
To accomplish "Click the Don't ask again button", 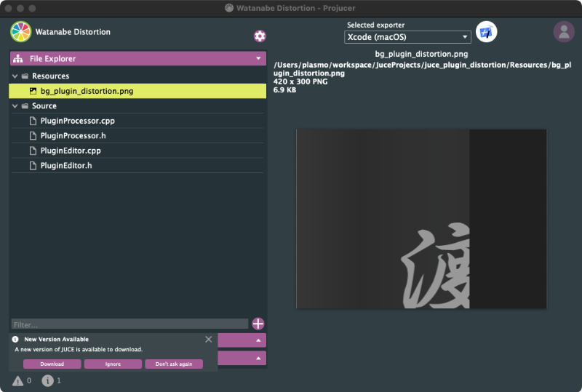I will pos(174,364).
